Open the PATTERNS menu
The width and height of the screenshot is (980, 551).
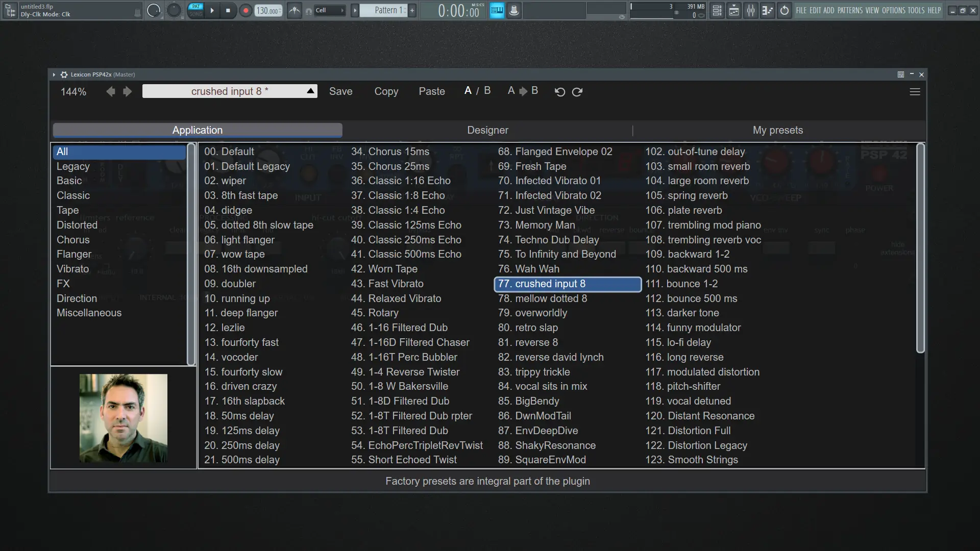coord(850,10)
